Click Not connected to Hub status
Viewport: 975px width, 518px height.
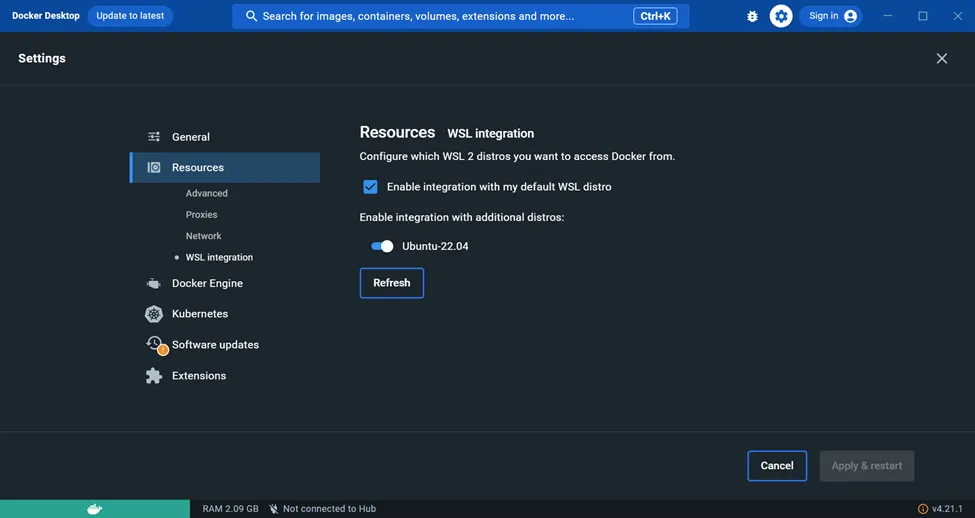[329, 509]
